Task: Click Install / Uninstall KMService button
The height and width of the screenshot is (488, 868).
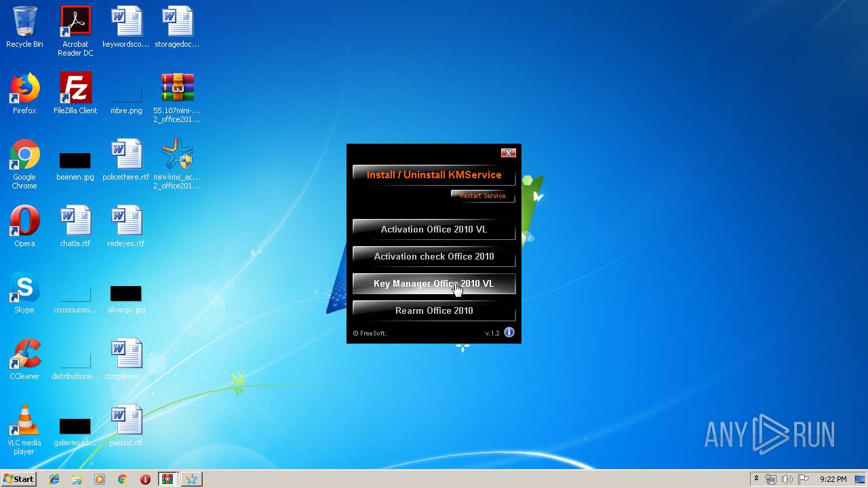Action: (x=434, y=175)
